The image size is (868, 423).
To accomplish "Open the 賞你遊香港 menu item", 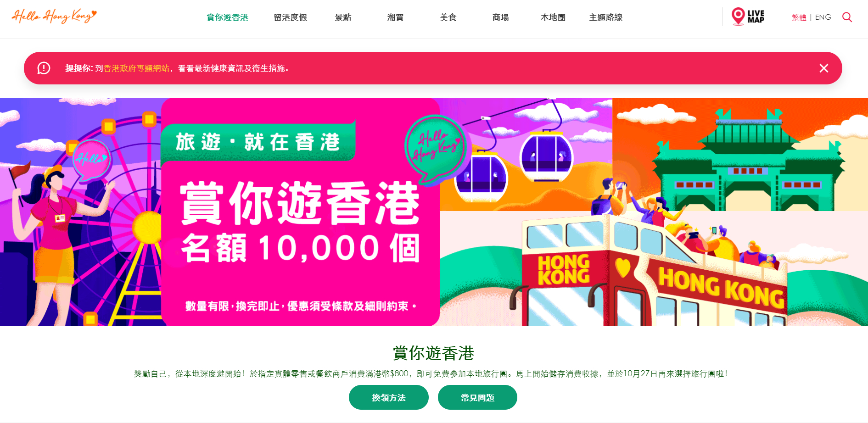I will [x=227, y=17].
